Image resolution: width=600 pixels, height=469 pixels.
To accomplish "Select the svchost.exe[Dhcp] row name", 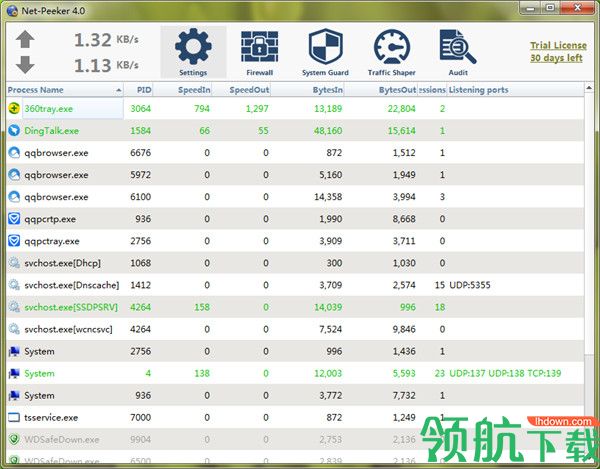I will click(63, 263).
